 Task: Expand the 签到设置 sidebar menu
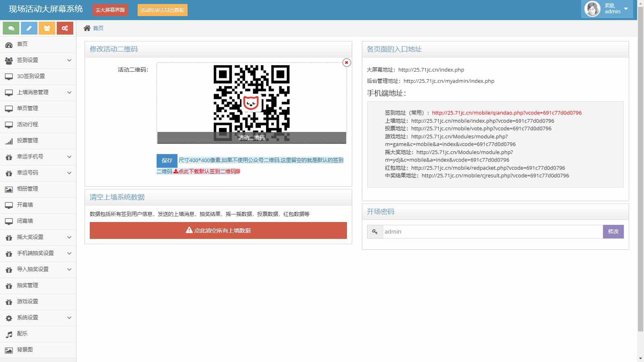[x=38, y=60]
